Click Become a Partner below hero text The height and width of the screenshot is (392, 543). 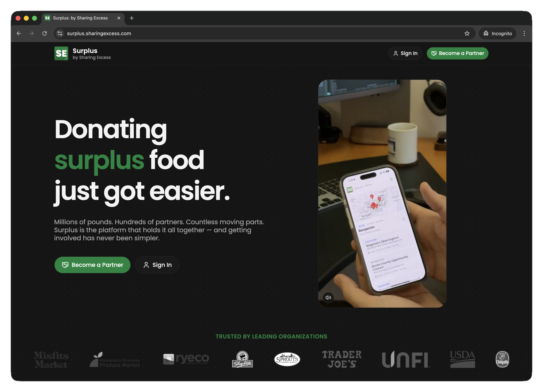click(x=92, y=265)
